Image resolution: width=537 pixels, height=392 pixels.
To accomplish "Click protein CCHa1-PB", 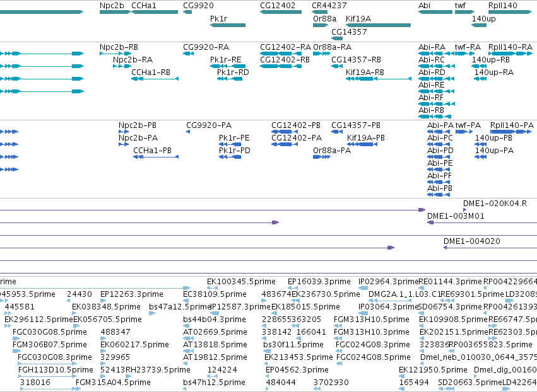I will coord(156,157).
